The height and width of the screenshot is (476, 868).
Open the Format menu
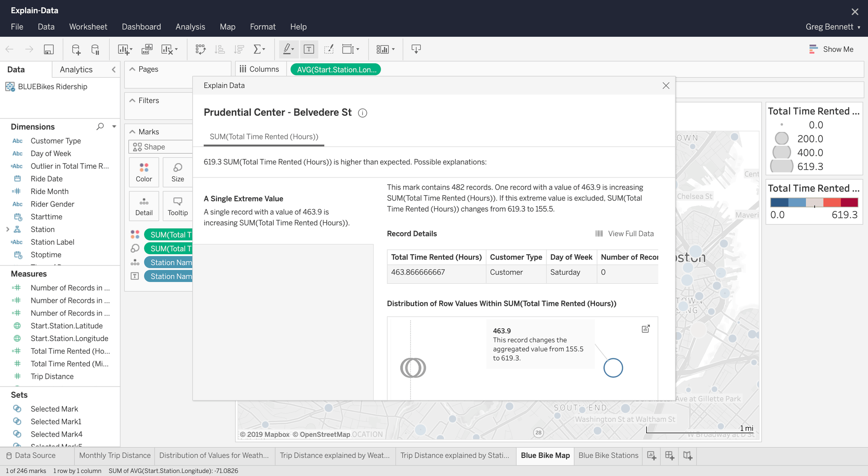point(263,26)
